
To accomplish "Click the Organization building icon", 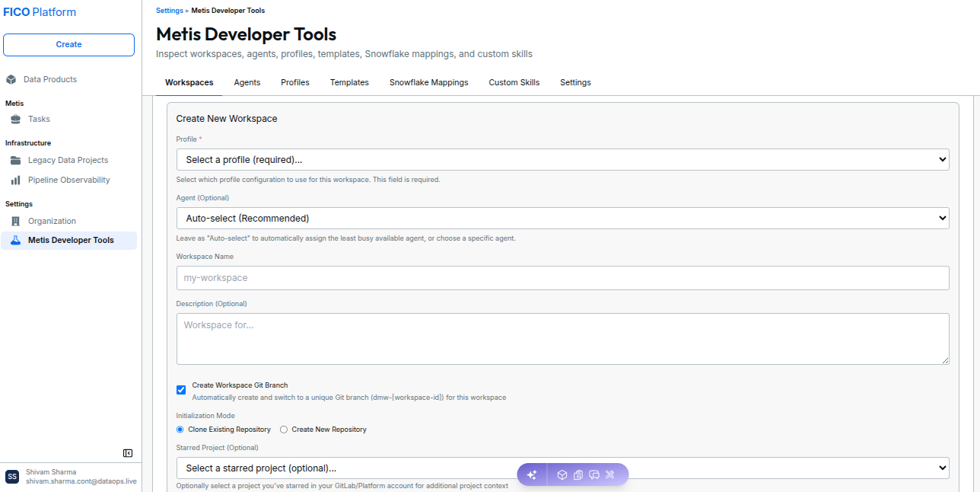I will click(x=15, y=221).
